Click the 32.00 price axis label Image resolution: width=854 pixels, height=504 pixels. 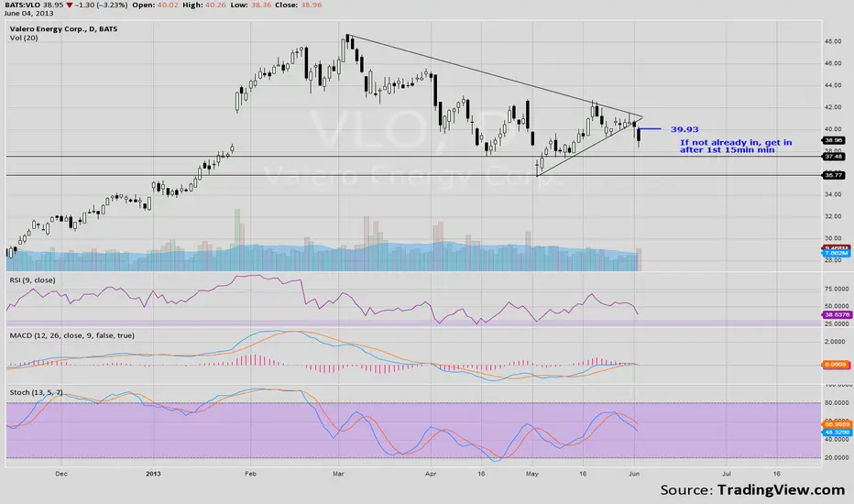(x=833, y=216)
